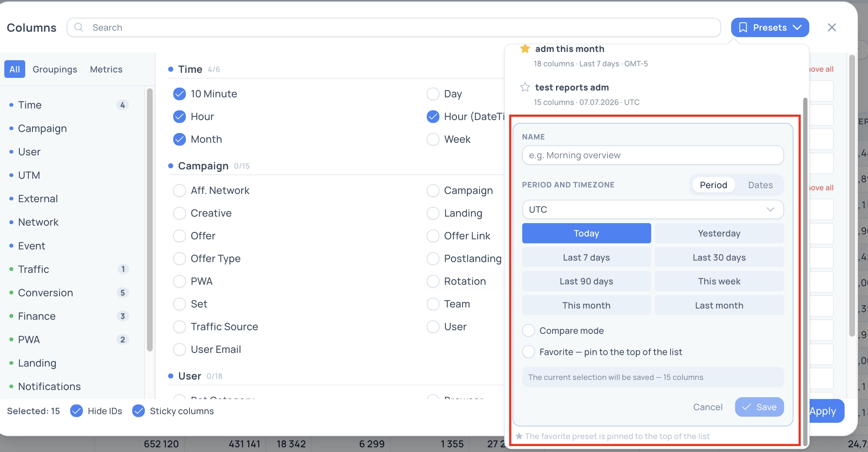Enable the Day column checkbox

coord(433,94)
